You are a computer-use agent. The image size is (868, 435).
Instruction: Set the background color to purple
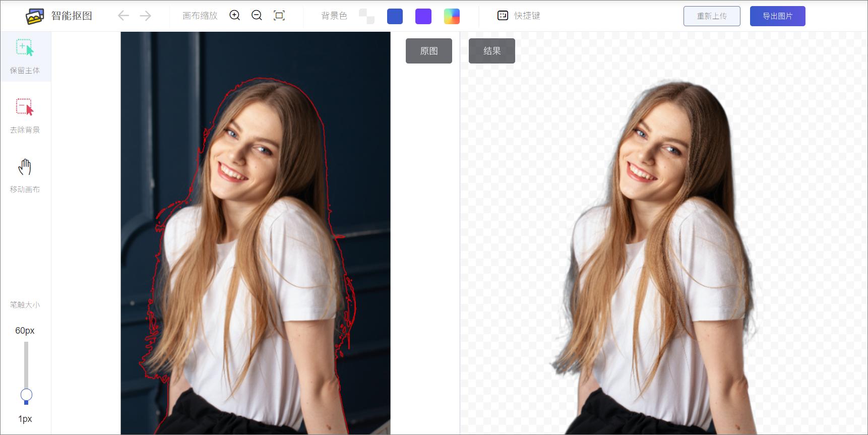(x=423, y=16)
